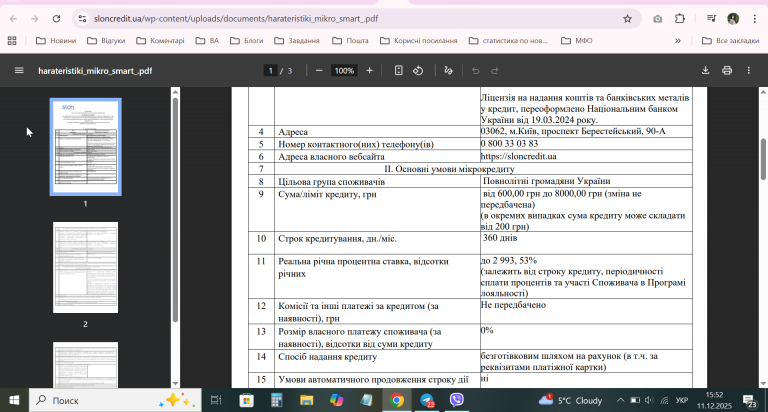
Task: Click the document vertical scrollbar thumb
Action: (763, 160)
